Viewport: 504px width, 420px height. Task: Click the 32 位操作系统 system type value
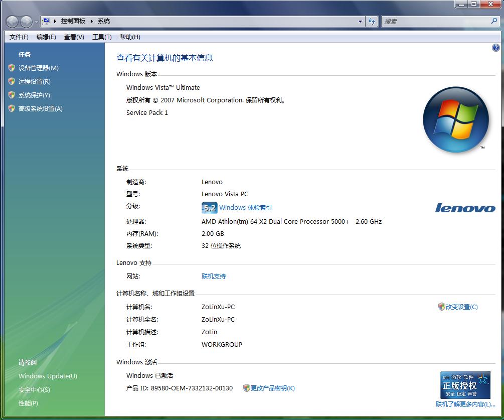(x=221, y=246)
